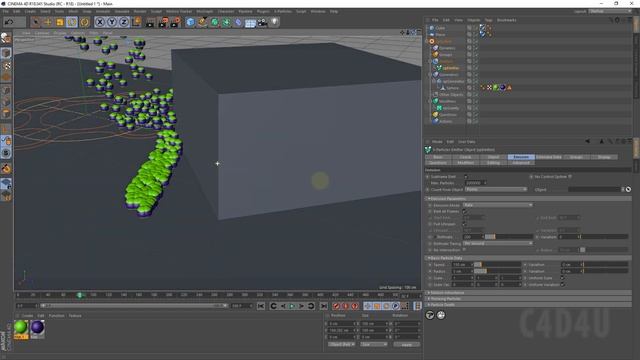Go to start of animation
Viewport: 640px width, 360px height.
[261, 306]
